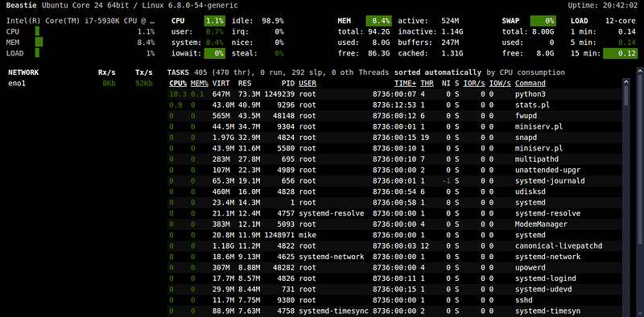644x317 pixels.
Task: Click the IOW/s column header
Action: pyautogui.click(x=500, y=84)
